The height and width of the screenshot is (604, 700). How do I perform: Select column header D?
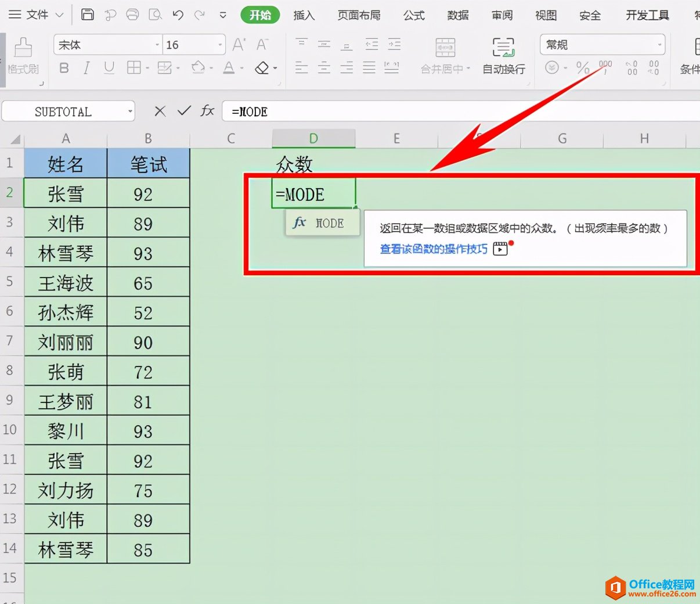point(313,138)
